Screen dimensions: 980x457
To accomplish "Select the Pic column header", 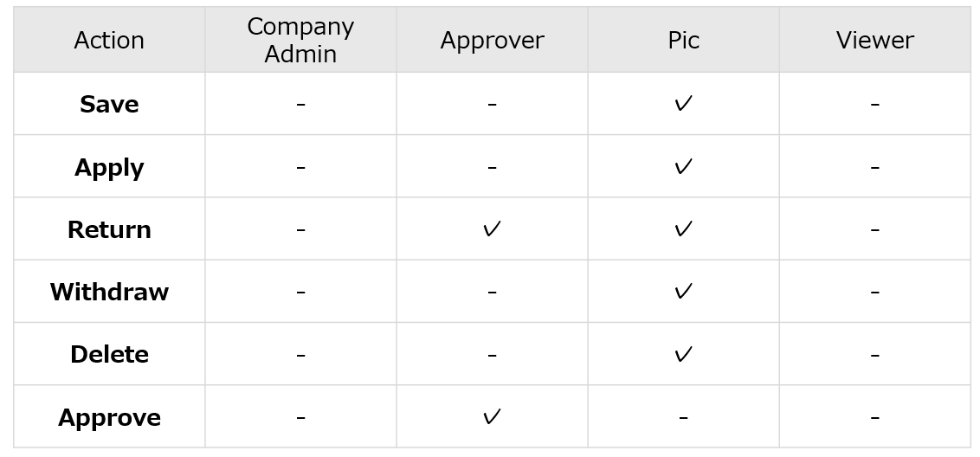I will coord(683,41).
